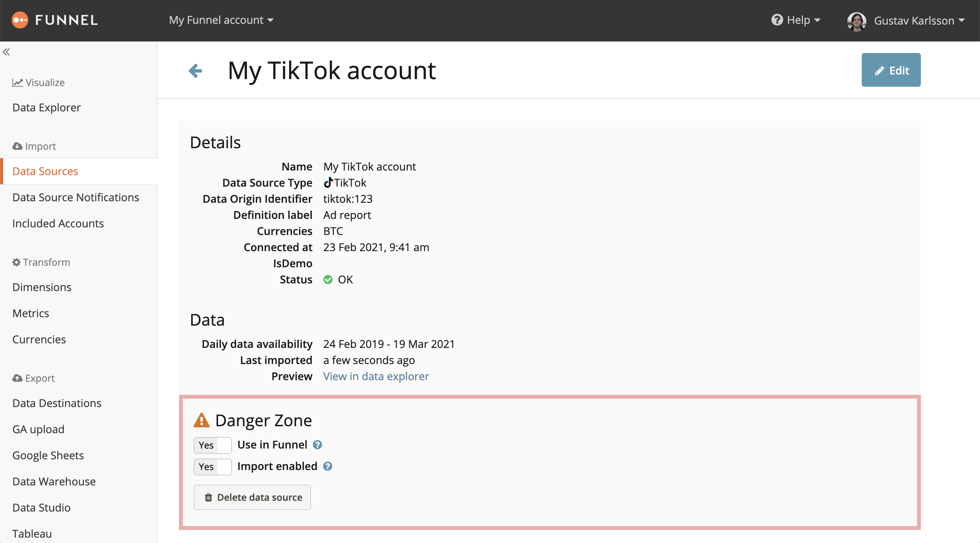The image size is (980, 543).
Task: Expand the Help menu
Action: pyautogui.click(x=796, y=20)
